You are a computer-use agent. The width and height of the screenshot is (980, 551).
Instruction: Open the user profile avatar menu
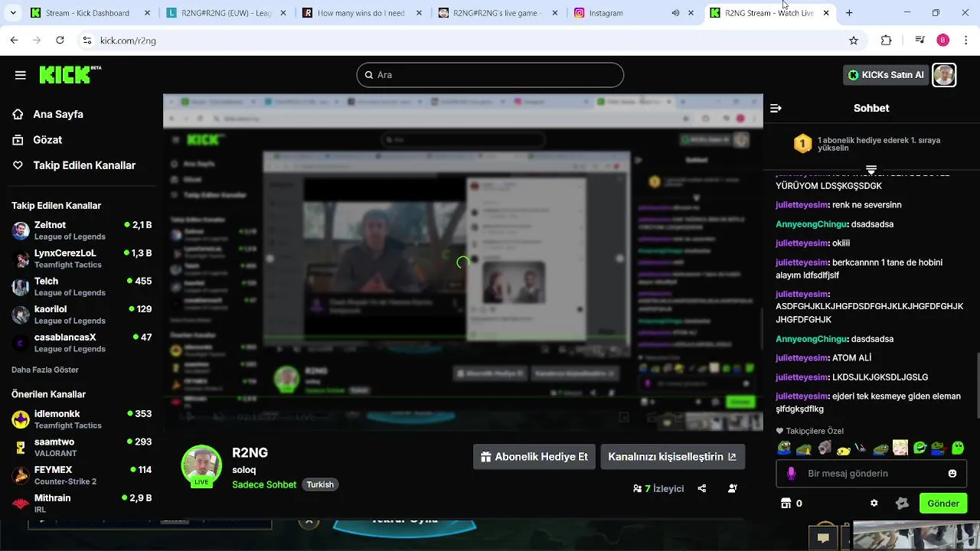coord(944,75)
